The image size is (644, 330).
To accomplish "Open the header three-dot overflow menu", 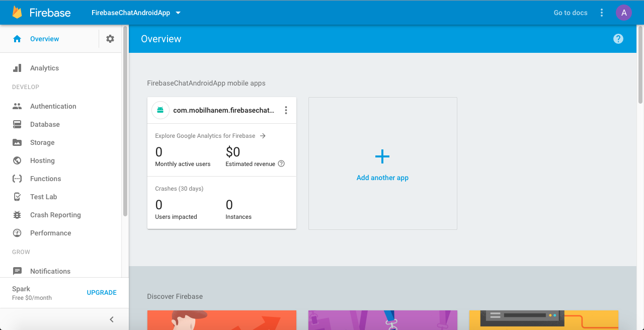I will click(x=602, y=13).
